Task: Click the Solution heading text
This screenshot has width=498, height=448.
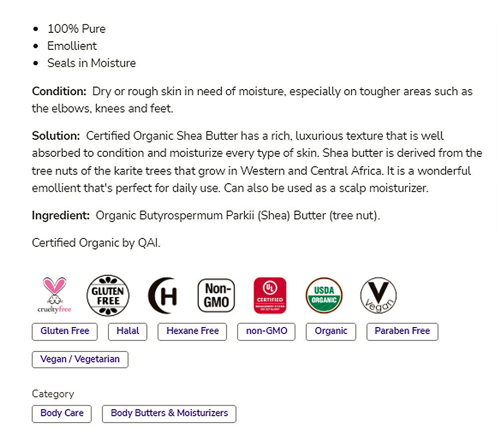Action: coord(56,136)
